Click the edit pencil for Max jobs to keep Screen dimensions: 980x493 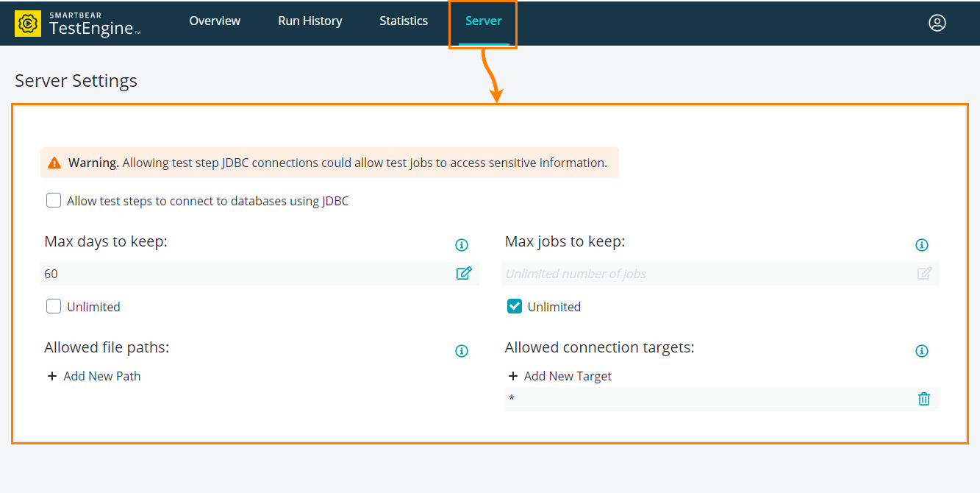point(924,273)
